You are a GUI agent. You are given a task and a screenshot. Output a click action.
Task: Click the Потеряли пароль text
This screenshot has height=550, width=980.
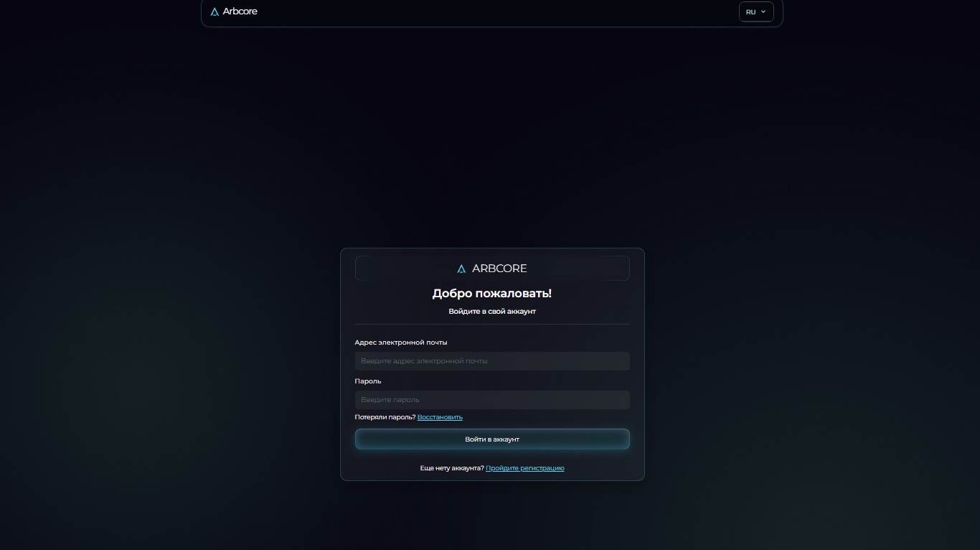point(385,417)
